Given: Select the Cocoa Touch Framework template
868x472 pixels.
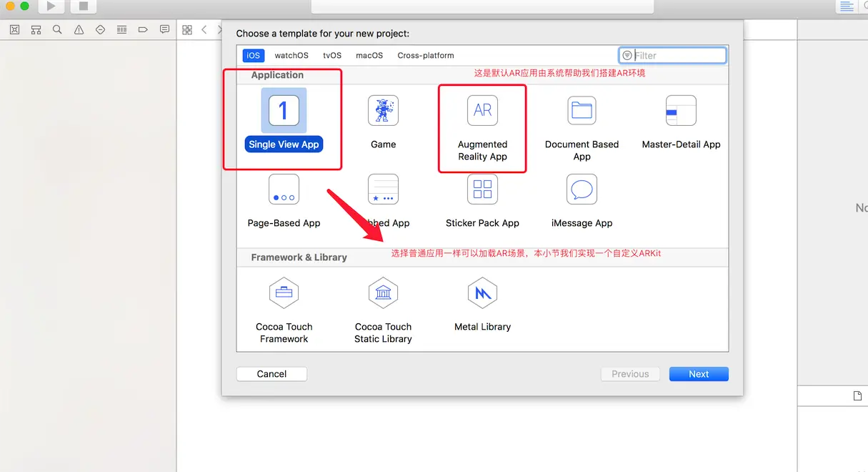Looking at the screenshot, I should (284, 311).
